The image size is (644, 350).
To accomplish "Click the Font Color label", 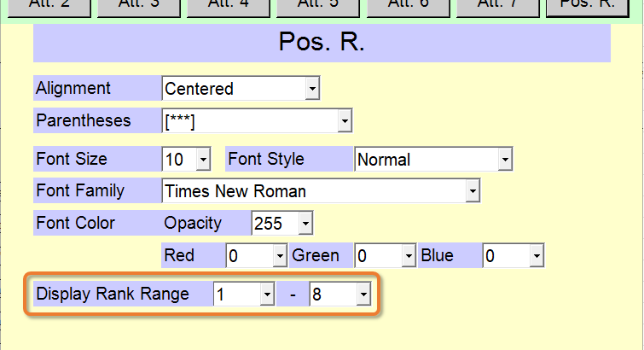I will 76,223.
